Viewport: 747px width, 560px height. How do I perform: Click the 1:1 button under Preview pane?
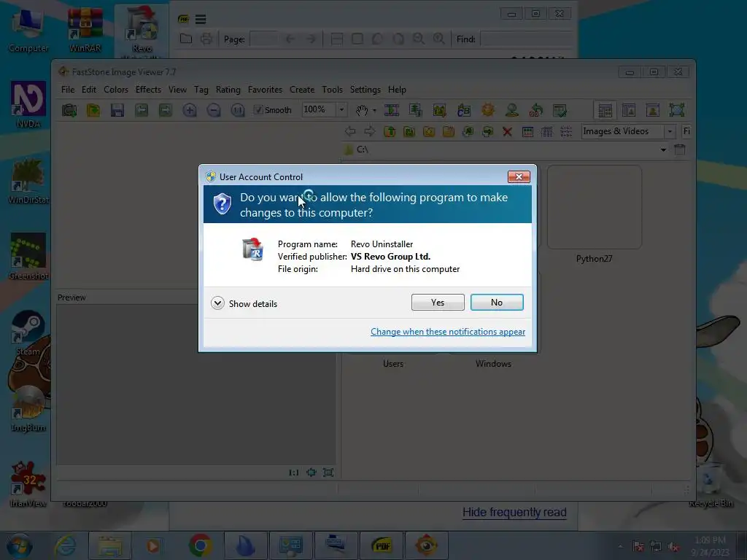tap(293, 472)
